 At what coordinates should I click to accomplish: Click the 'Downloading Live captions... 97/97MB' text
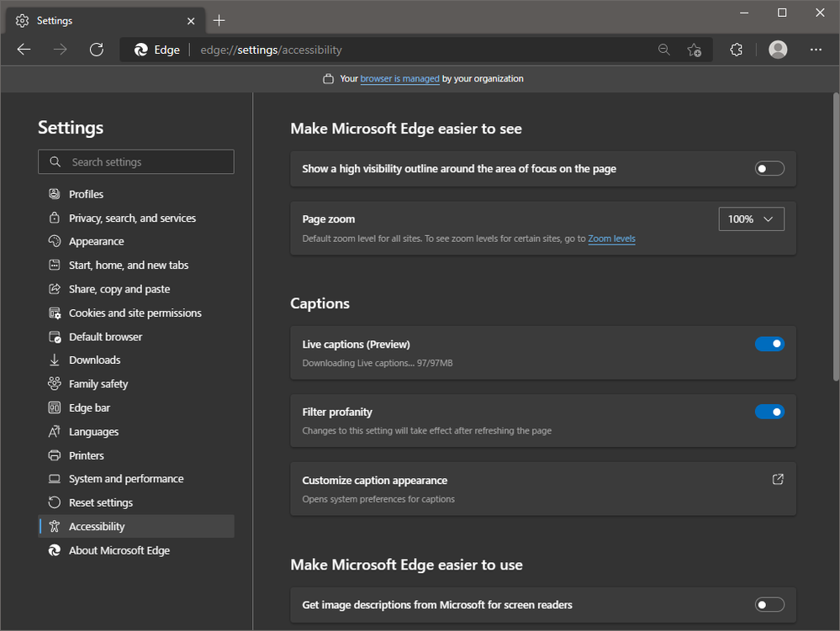pos(378,363)
